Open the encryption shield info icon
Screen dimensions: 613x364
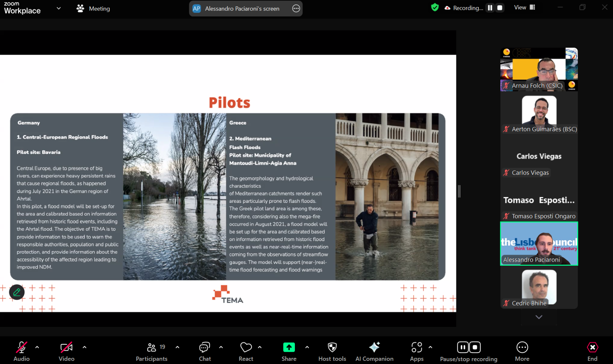(435, 7)
